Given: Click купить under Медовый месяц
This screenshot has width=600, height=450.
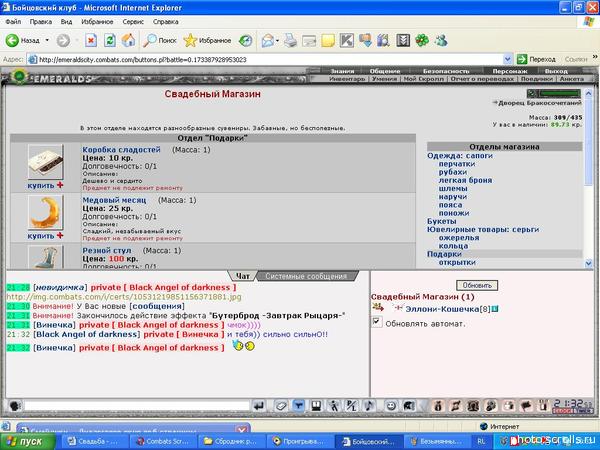Looking at the screenshot, I should (41, 236).
